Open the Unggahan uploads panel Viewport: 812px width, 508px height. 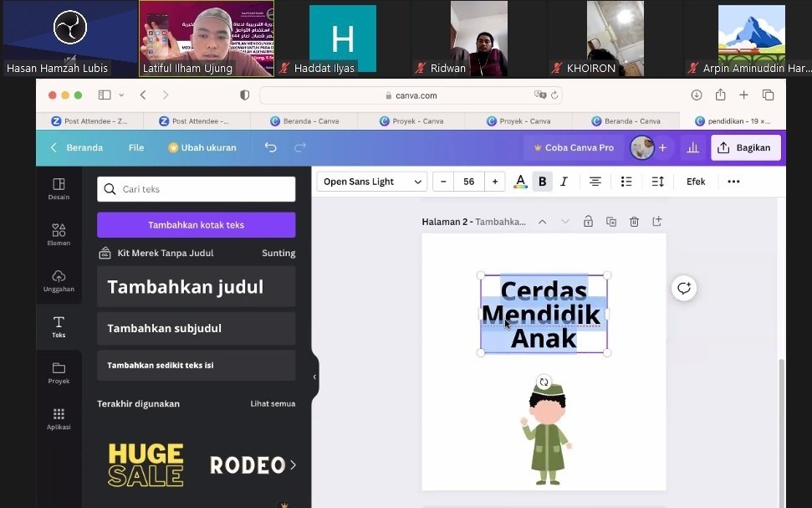59,281
